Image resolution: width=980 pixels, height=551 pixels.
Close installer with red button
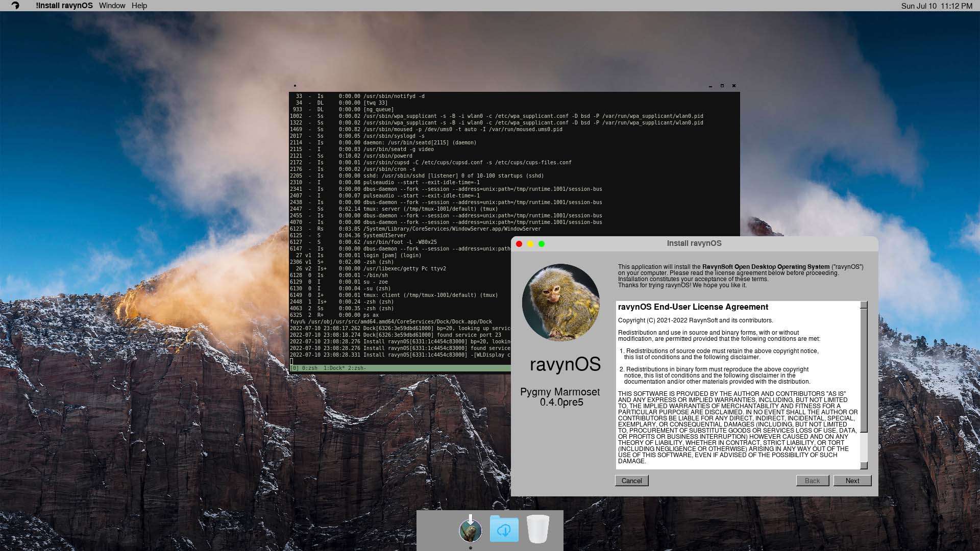(x=519, y=244)
